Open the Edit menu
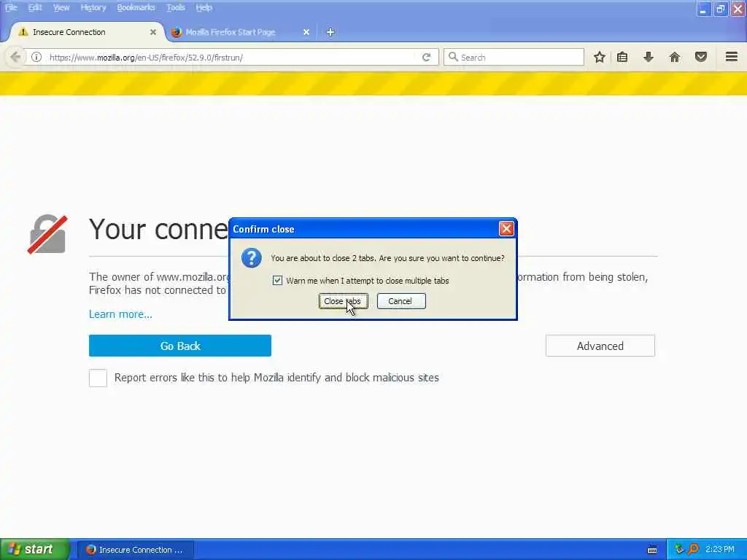747x560 pixels. (35, 7)
